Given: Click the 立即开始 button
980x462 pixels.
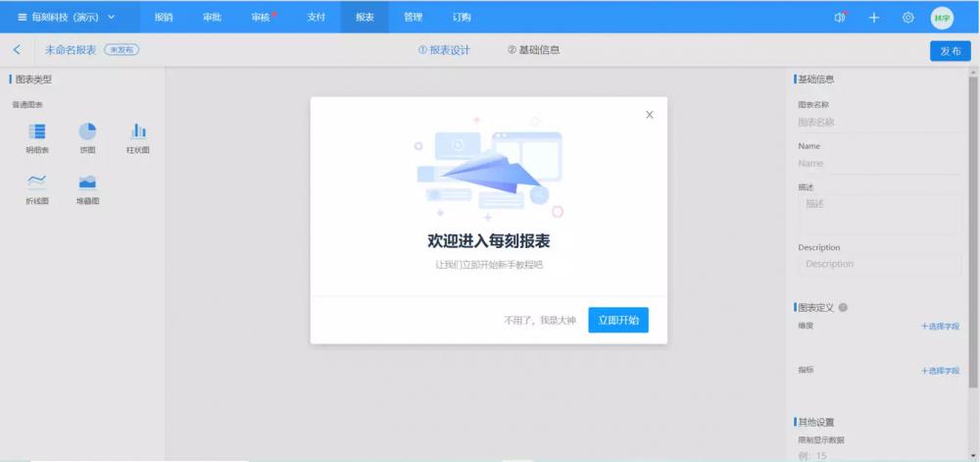Looking at the screenshot, I should point(617,320).
